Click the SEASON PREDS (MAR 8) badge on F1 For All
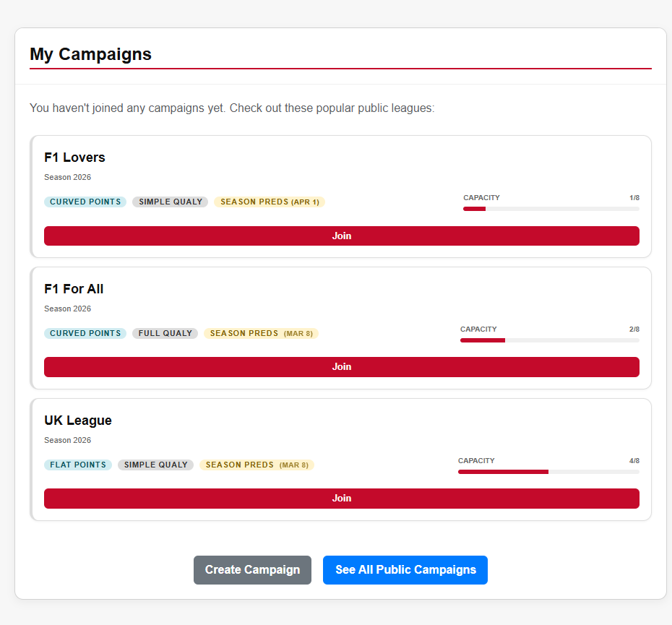This screenshot has height=625, width=672. click(261, 333)
